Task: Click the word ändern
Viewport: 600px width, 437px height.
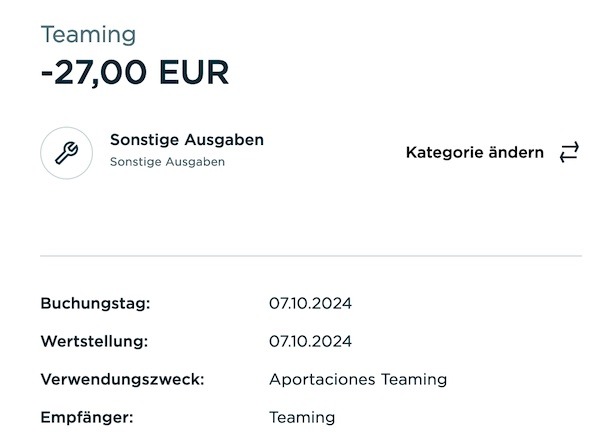Action: click(516, 152)
